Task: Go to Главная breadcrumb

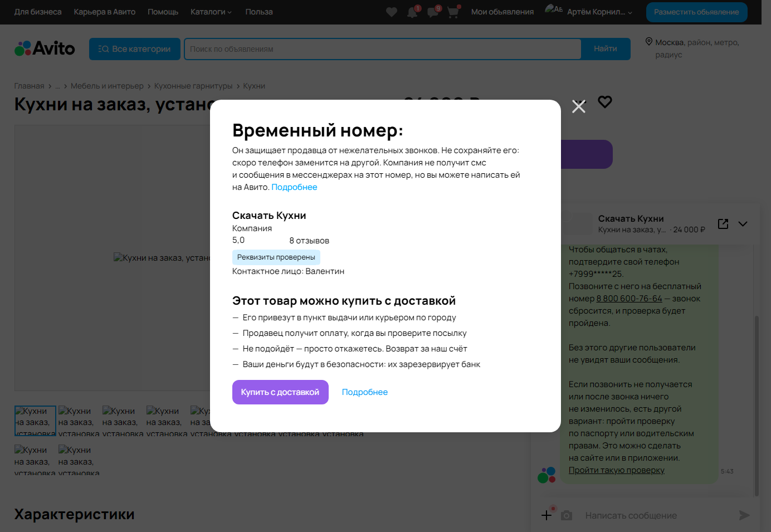Action: 30,86
